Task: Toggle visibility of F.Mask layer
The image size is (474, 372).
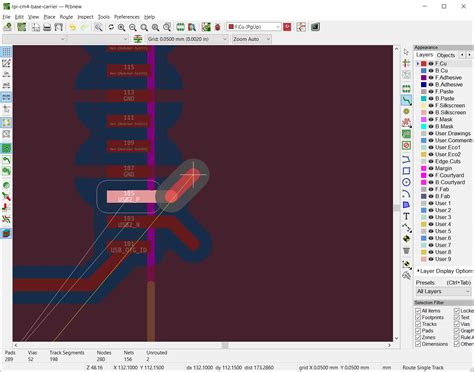Action: click(431, 119)
